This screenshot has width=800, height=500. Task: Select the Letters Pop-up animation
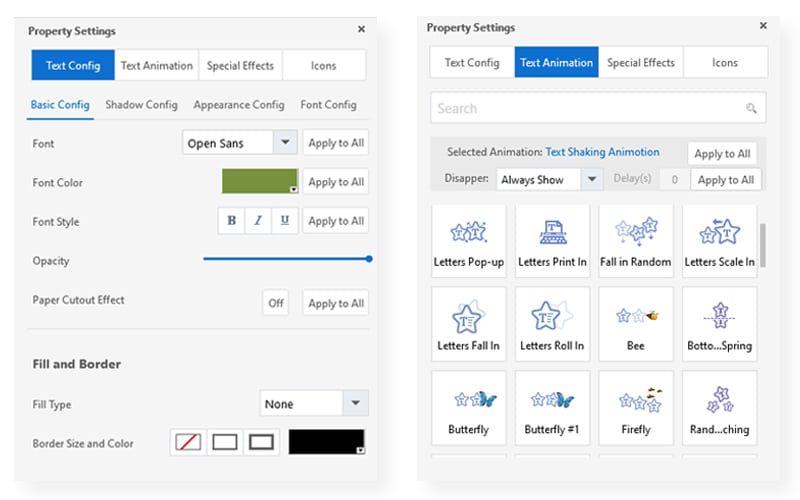click(x=468, y=241)
